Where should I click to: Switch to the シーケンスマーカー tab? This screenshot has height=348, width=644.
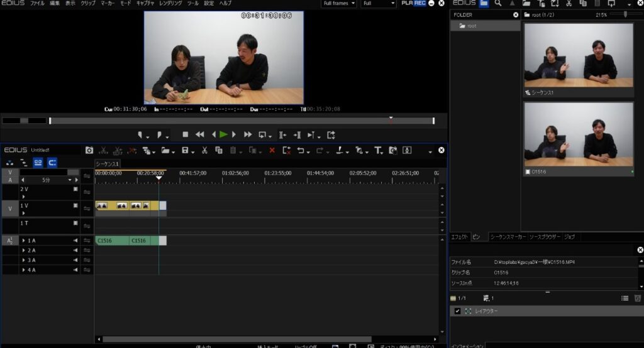point(508,237)
